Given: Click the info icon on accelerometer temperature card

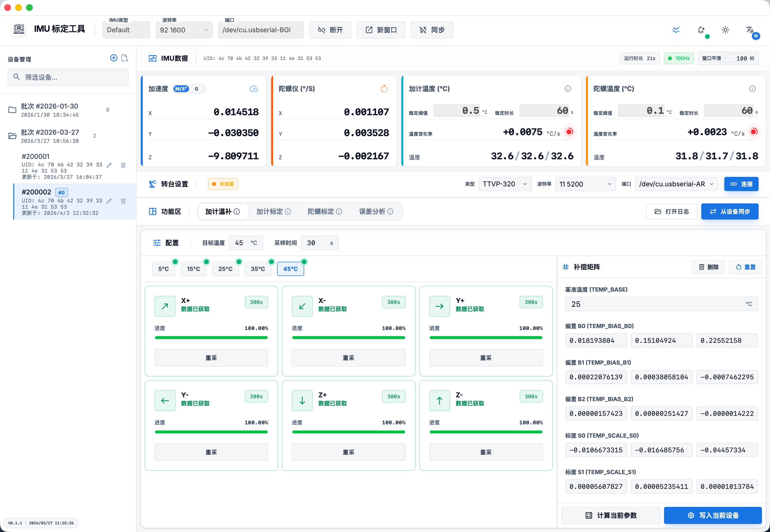Looking at the screenshot, I should (568, 89).
